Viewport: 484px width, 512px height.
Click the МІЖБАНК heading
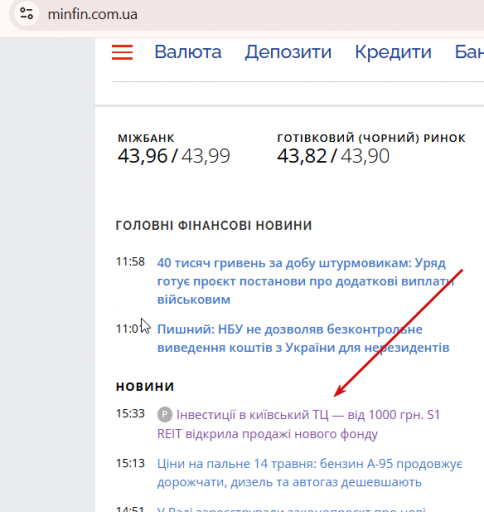pos(146,138)
